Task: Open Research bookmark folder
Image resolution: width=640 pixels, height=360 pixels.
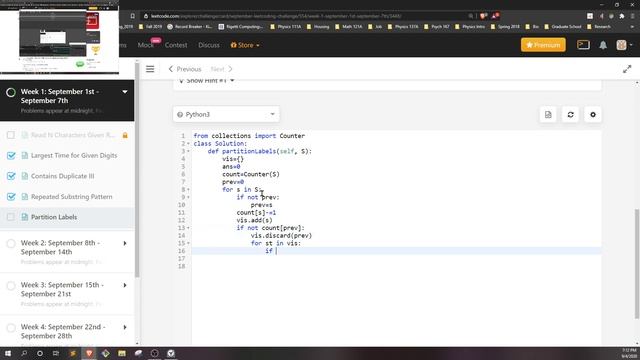Action: (599, 27)
